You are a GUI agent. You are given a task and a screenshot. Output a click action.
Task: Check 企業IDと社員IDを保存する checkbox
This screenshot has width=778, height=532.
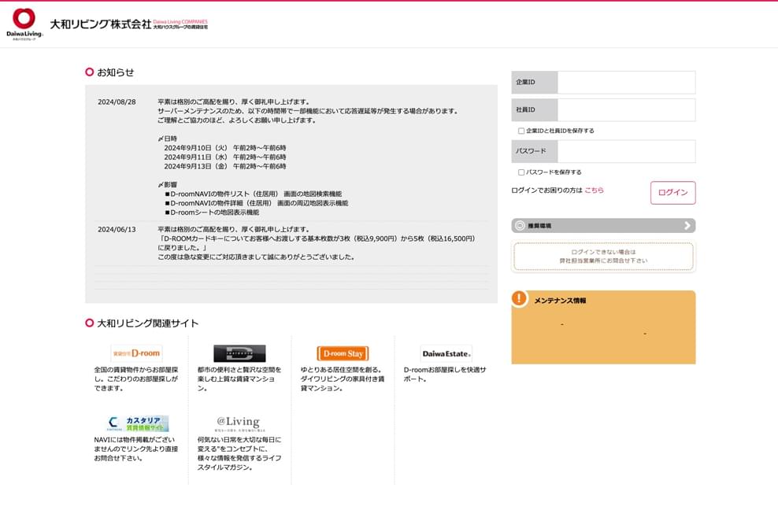(x=521, y=131)
